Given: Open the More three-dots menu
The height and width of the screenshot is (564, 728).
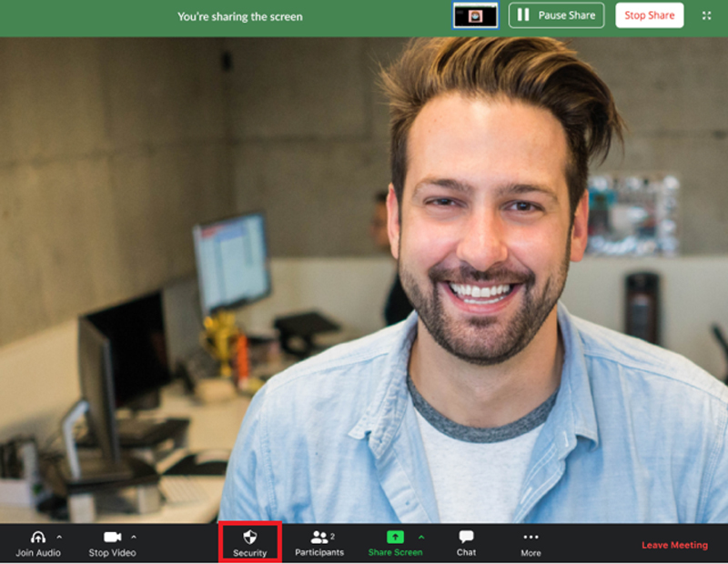Looking at the screenshot, I should point(531,537).
